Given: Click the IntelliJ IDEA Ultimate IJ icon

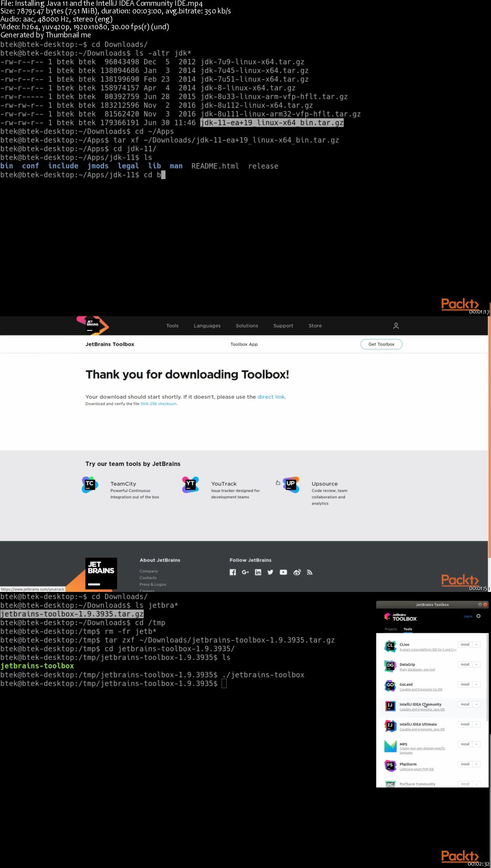Looking at the screenshot, I should [390, 726].
